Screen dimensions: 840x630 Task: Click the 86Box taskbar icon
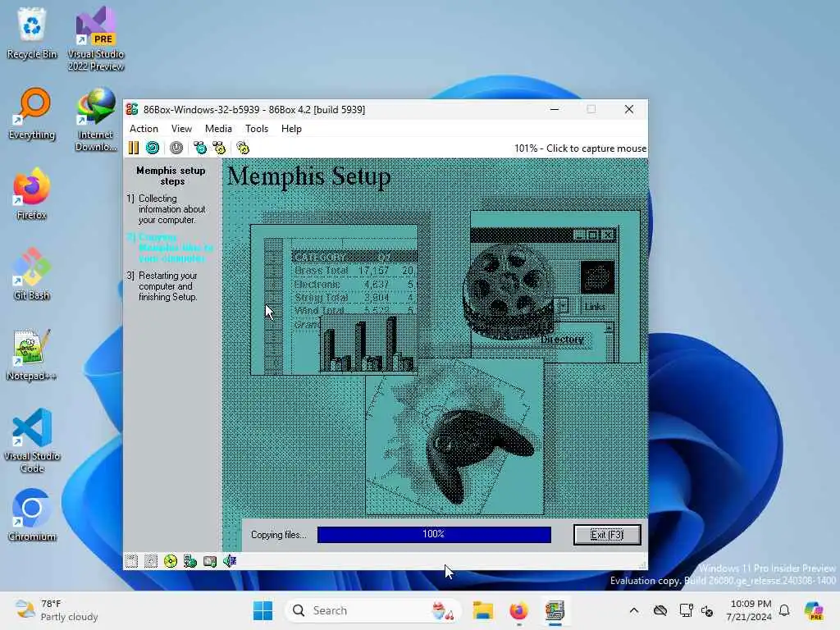pyautogui.click(x=555, y=610)
